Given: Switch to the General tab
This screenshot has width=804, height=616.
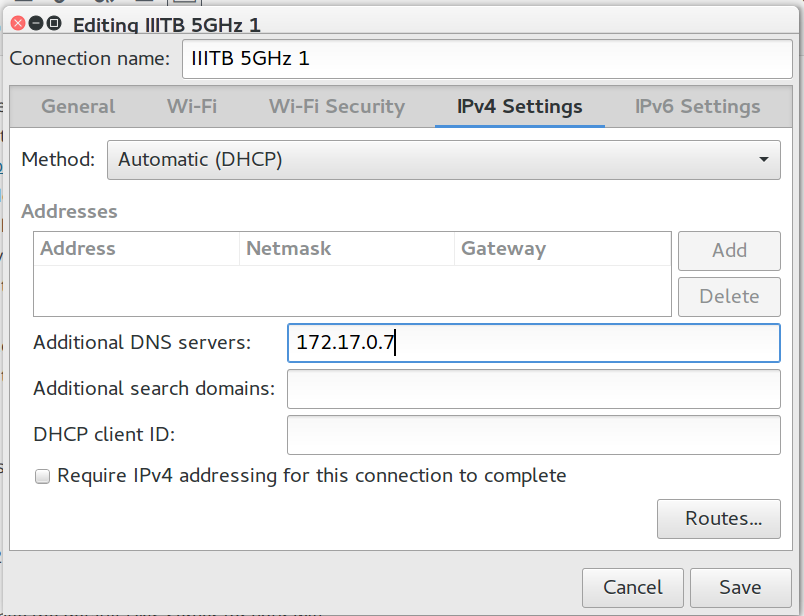Looking at the screenshot, I should coord(78,106).
